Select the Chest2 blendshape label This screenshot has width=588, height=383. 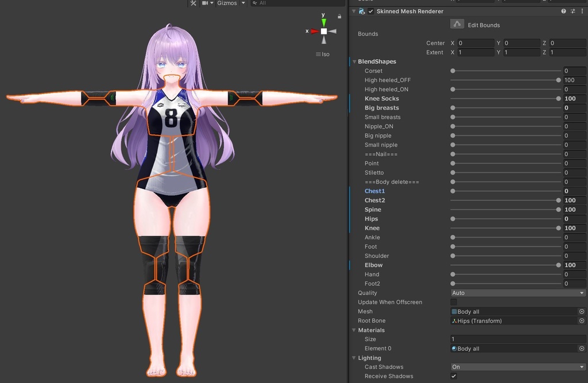374,200
